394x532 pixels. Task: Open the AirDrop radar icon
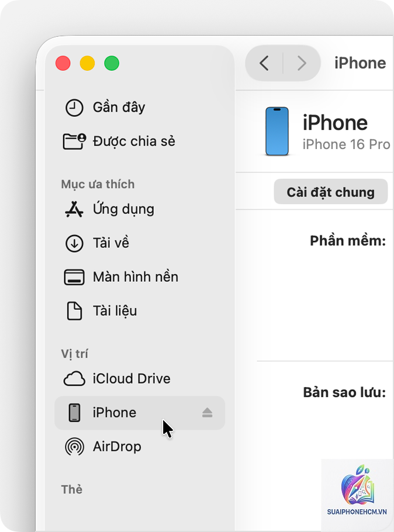(x=74, y=447)
